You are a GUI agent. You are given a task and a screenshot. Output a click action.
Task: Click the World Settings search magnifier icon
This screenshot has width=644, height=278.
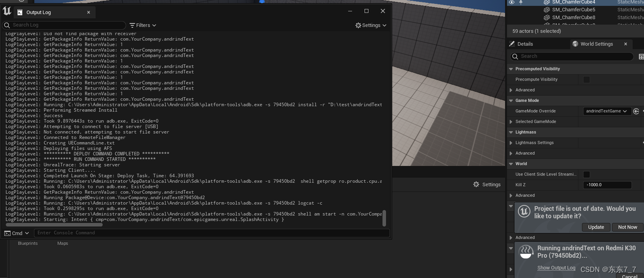coord(515,56)
